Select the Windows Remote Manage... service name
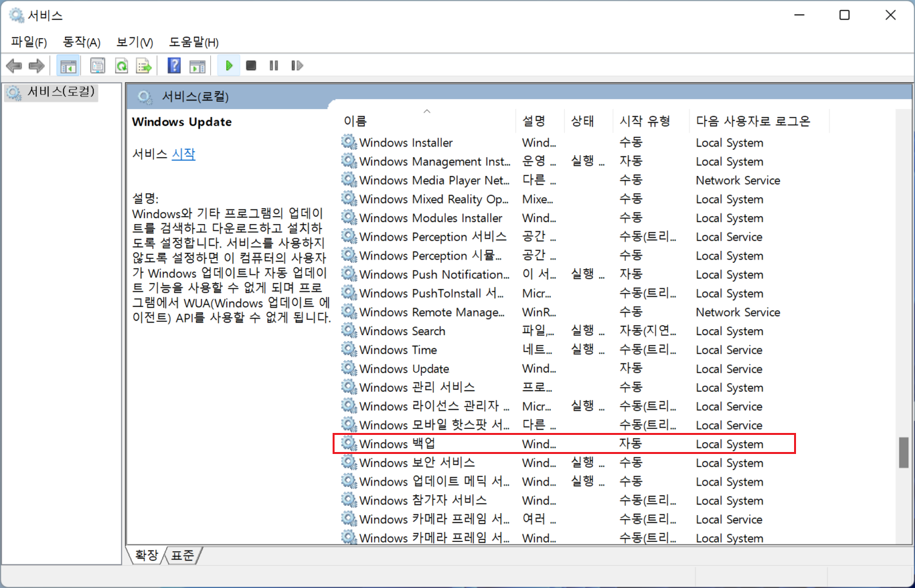Screen dimensions: 915x588 coord(433,312)
